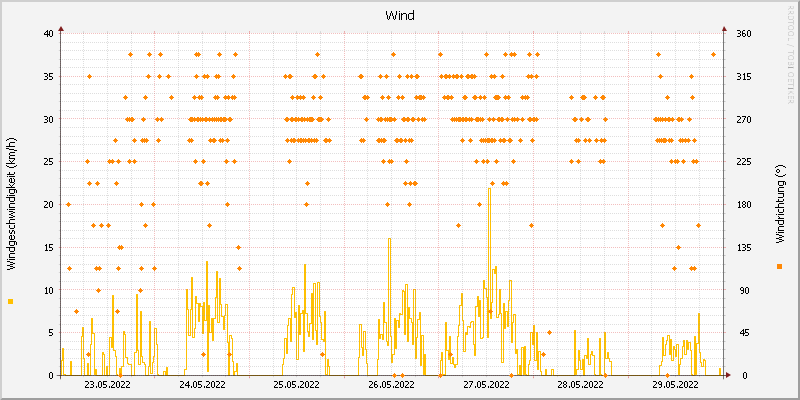This screenshot has width=800, height=400.
Task: Click the right axis label Windrichtung (°)
Action: point(779,205)
